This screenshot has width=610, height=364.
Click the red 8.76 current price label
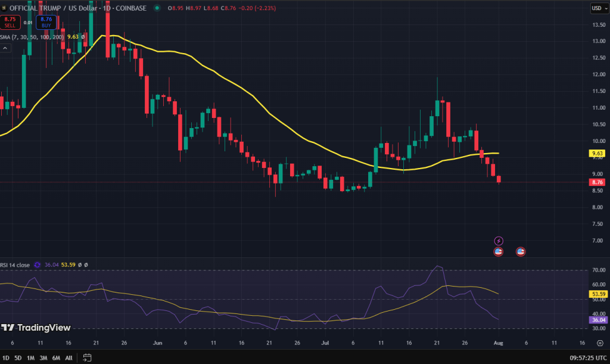pyautogui.click(x=597, y=182)
